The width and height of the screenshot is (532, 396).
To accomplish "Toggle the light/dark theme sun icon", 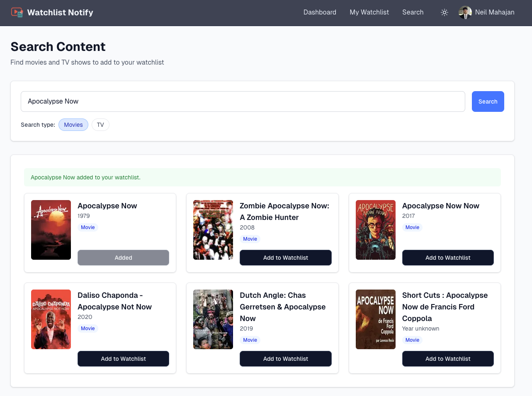I will point(444,12).
